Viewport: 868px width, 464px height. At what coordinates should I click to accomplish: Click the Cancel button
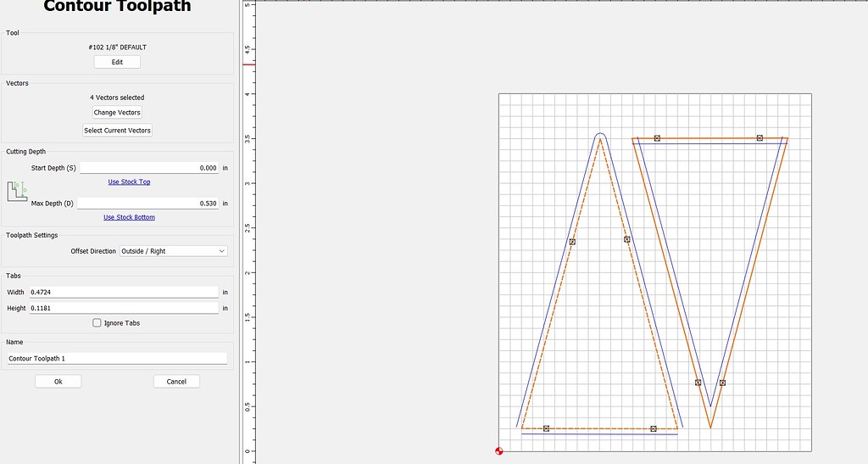[176, 382]
